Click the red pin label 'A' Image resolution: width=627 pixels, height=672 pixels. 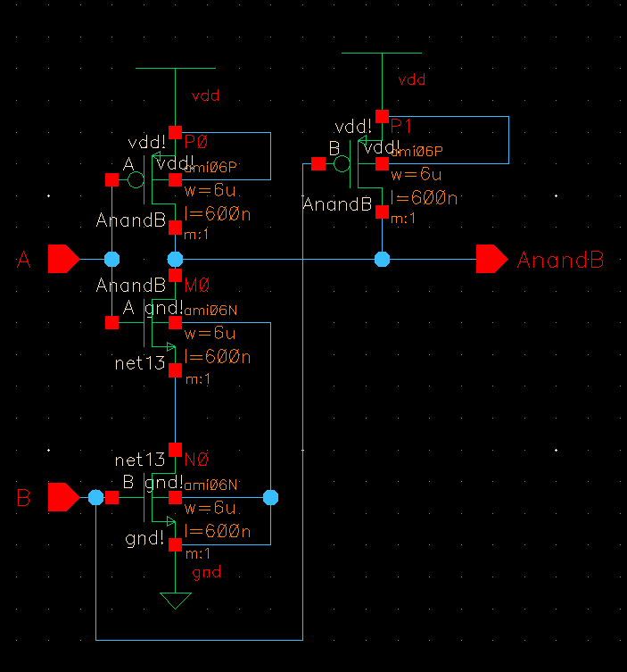click(24, 260)
